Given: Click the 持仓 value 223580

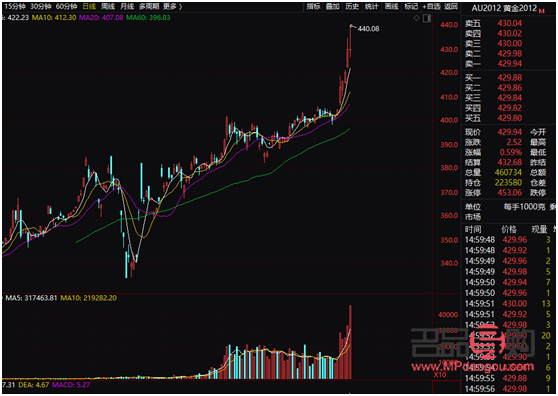Looking at the screenshot, I should (x=508, y=183).
